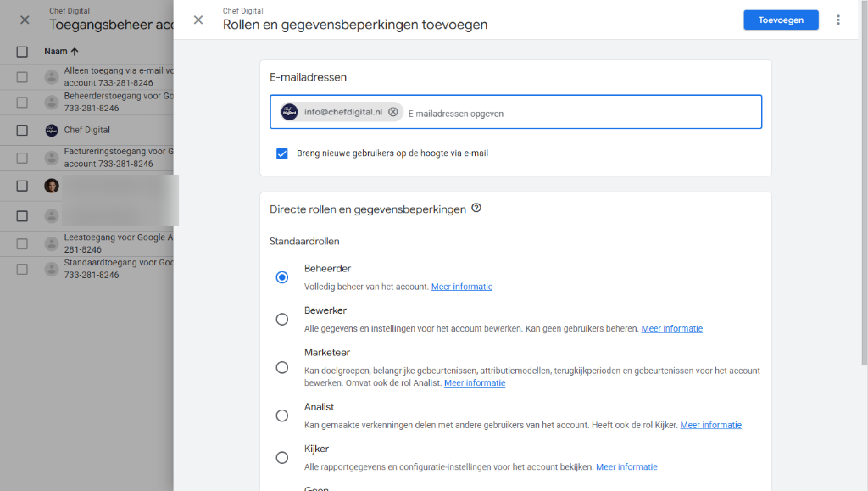Check the checkbox of the photo avatar row
Viewport: 868px width, 491px height.
click(22, 186)
